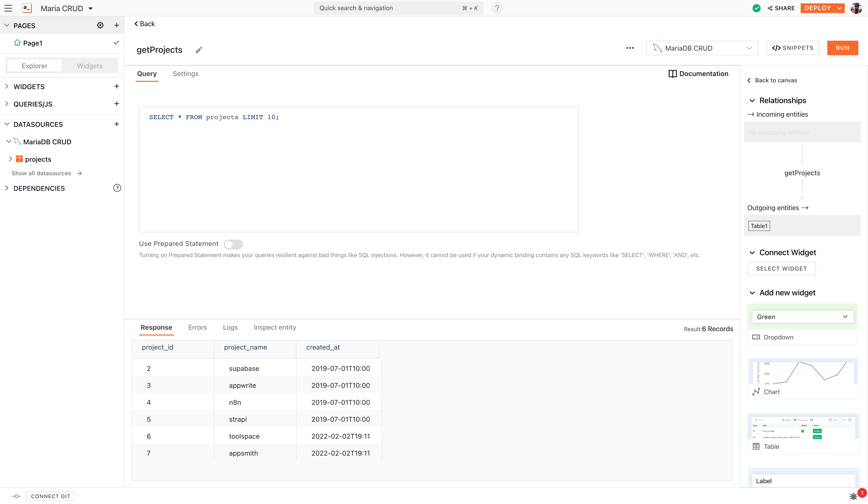
Task: Add a new datasource with plus icon
Action: [x=116, y=124]
